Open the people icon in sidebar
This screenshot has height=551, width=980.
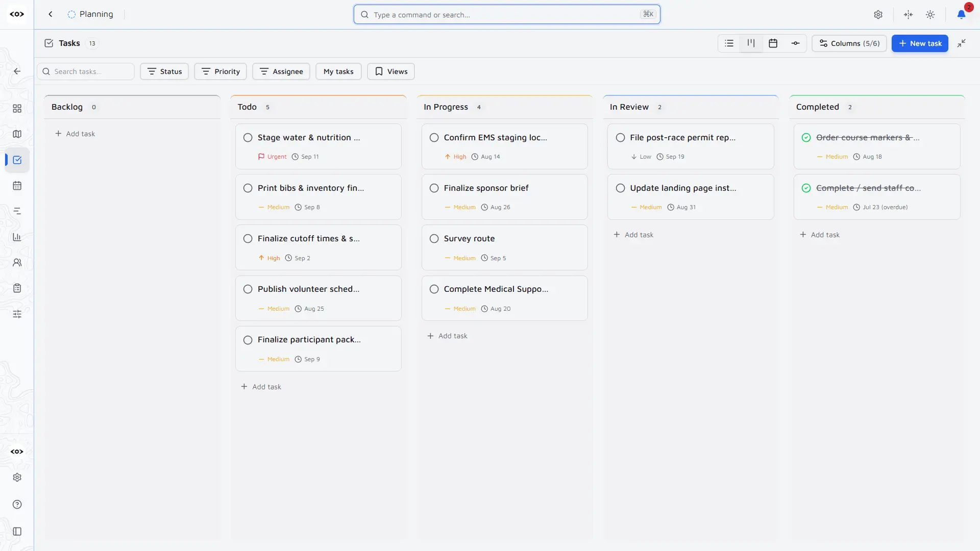coord(17,263)
